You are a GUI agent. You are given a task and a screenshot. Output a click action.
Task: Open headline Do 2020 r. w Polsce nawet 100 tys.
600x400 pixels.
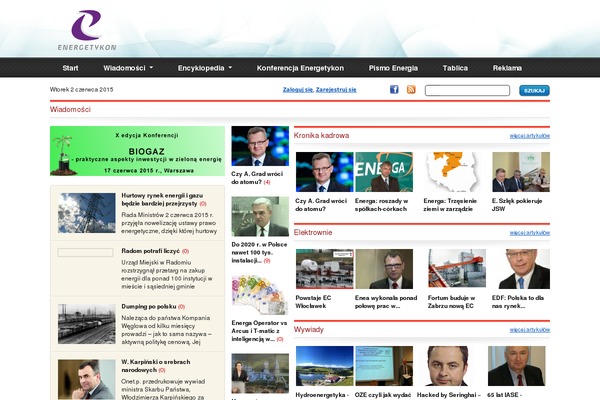click(259, 252)
